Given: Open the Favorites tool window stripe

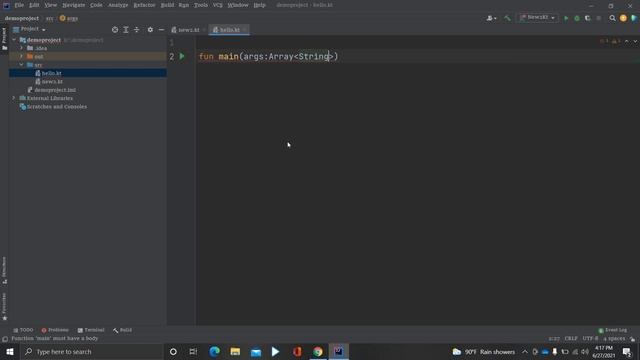Looking at the screenshot, I should click(4, 306).
